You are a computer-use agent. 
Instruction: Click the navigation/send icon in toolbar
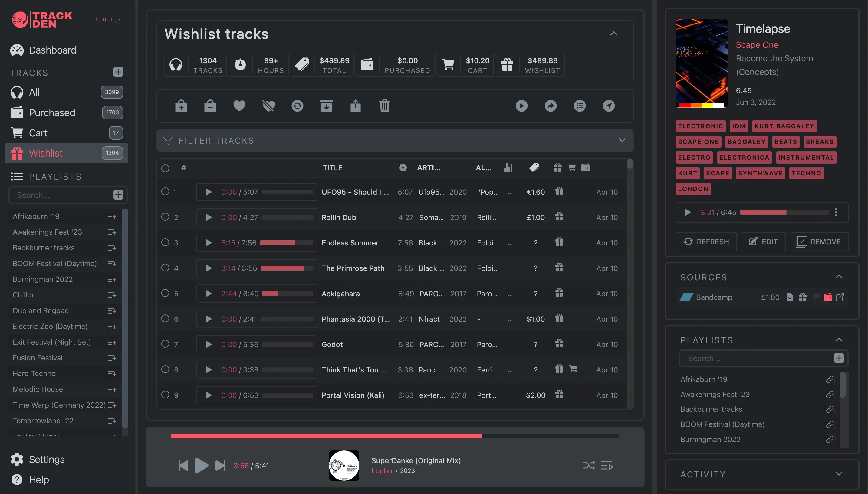point(609,106)
